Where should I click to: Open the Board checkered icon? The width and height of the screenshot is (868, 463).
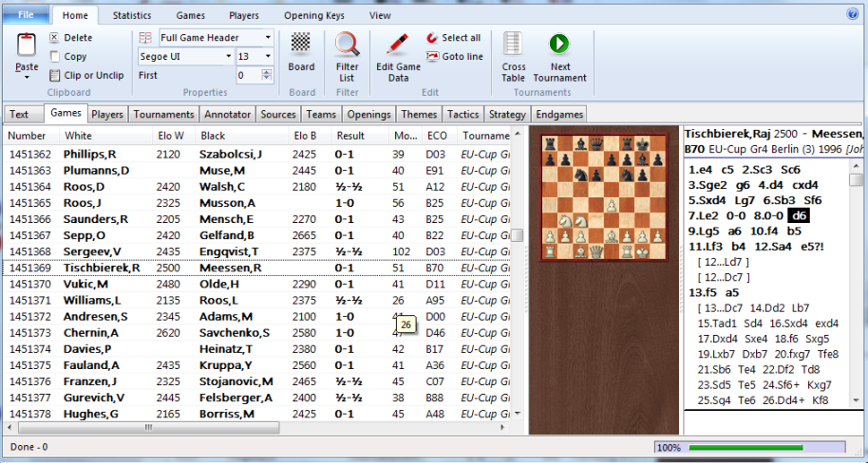[301, 42]
